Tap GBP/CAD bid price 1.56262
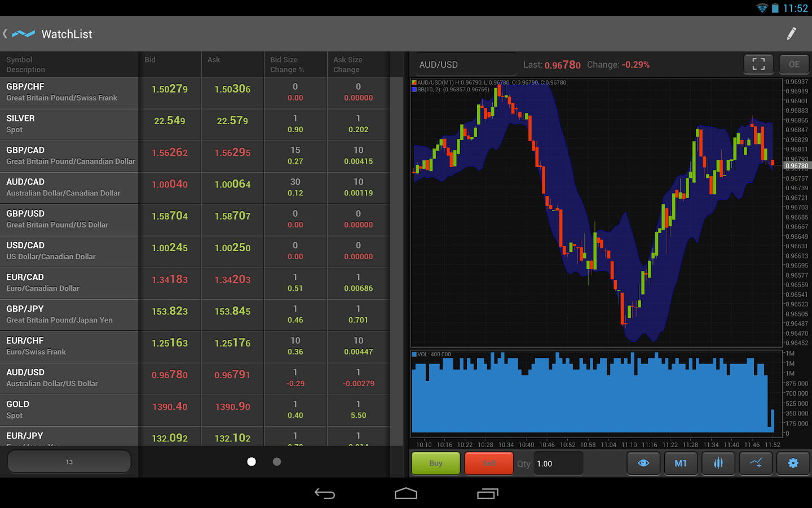This screenshot has width=812, height=508. pyautogui.click(x=170, y=152)
